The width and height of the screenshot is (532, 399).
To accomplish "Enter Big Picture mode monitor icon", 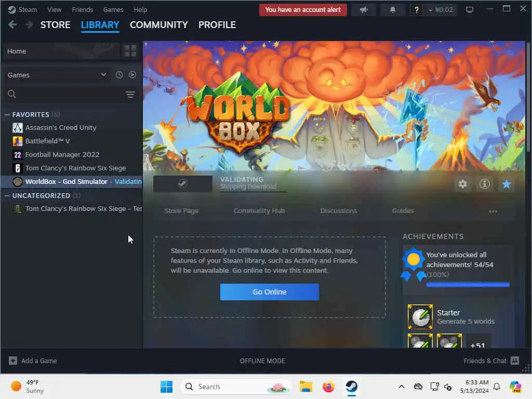I will [x=470, y=10].
